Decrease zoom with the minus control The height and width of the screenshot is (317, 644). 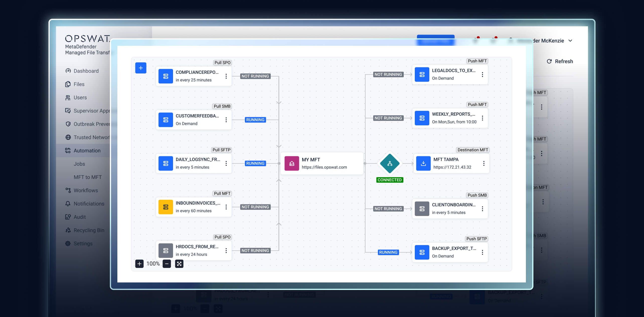pyautogui.click(x=167, y=263)
